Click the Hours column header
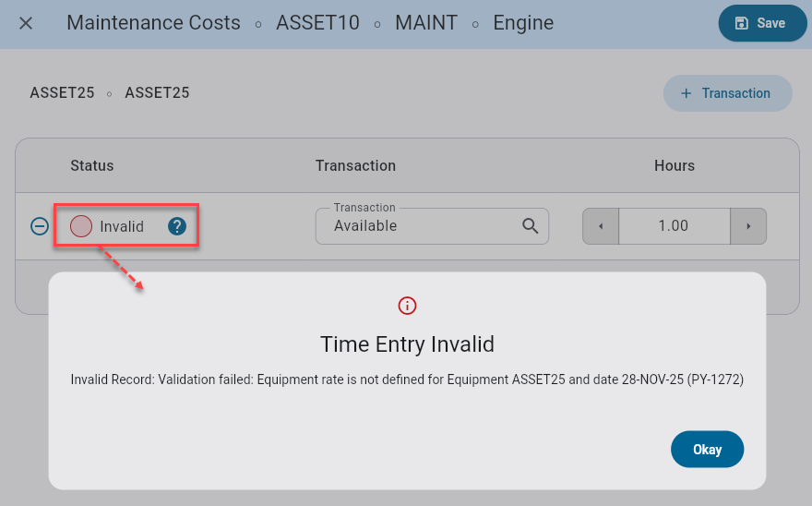This screenshot has height=506, width=812. pos(675,166)
